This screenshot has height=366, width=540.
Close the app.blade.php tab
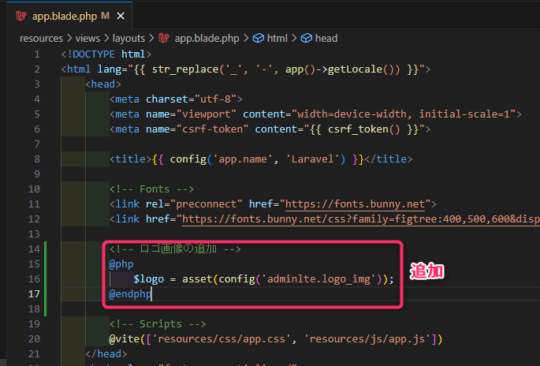coord(121,16)
